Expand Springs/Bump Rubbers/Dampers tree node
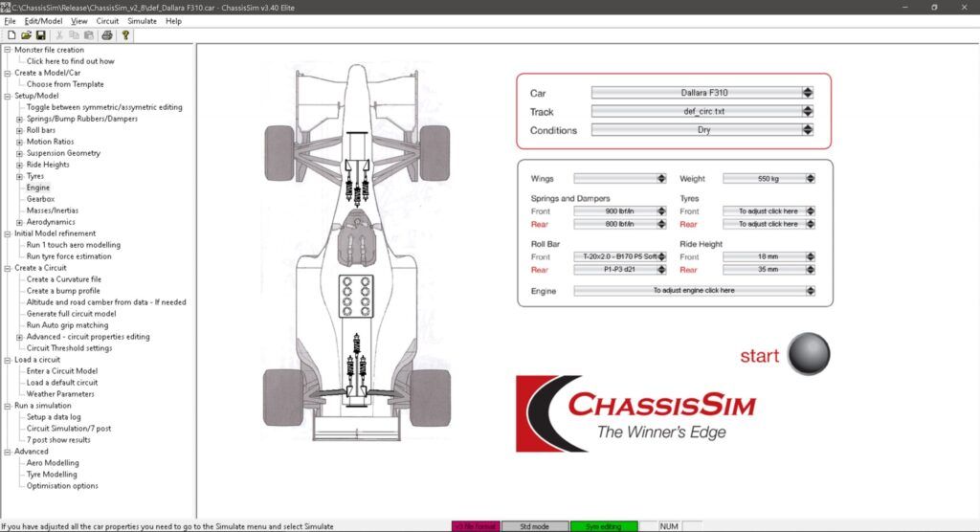980x532 pixels. point(19,119)
